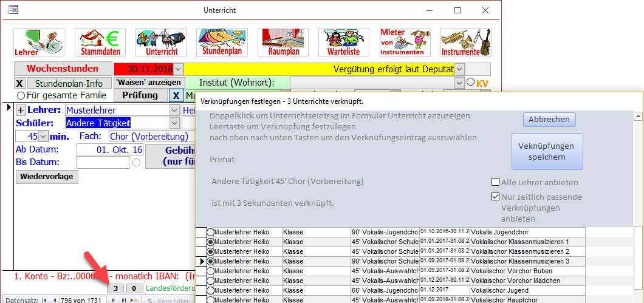Select the 'Für gesamte Familie' radio button
Viewport: 644px width, 303px height.
pos(21,95)
